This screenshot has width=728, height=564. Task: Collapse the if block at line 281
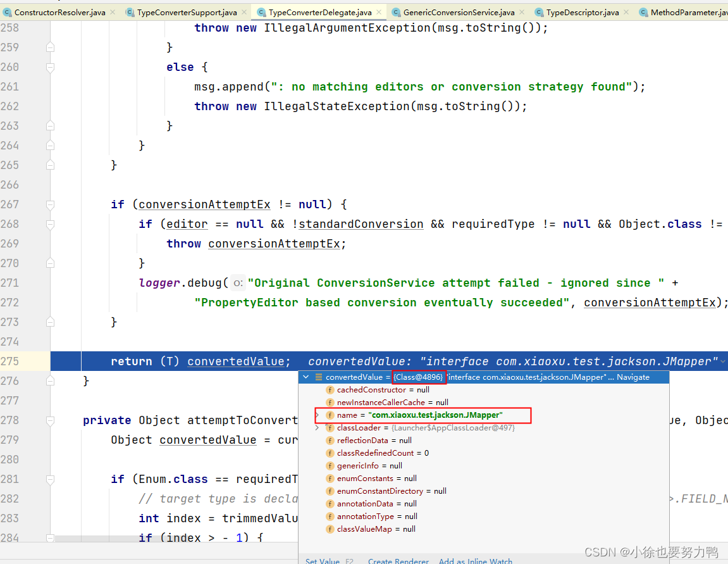(50, 479)
